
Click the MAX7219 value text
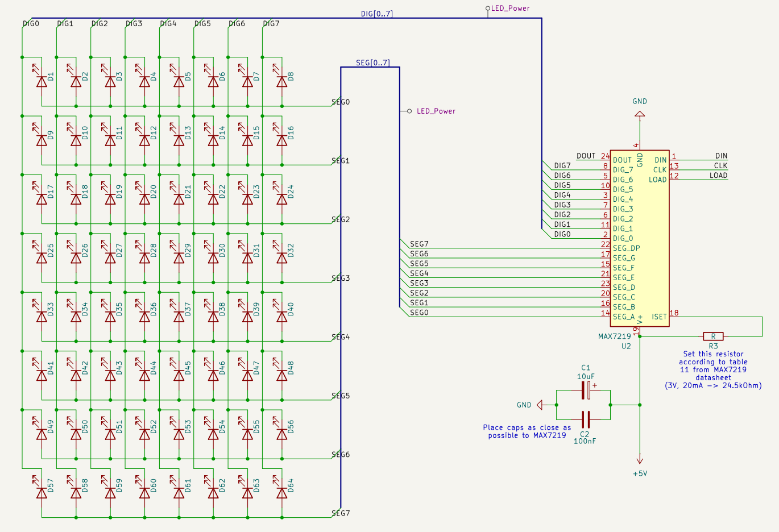click(x=615, y=336)
